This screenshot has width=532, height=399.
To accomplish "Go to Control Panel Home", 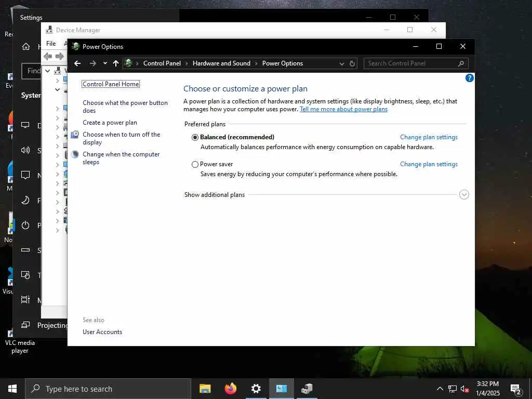I will 111,84.
